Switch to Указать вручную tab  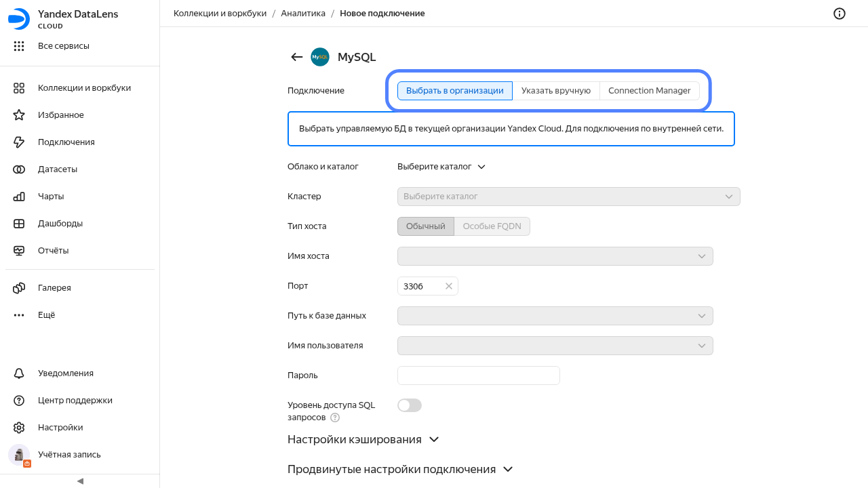tap(556, 91)
